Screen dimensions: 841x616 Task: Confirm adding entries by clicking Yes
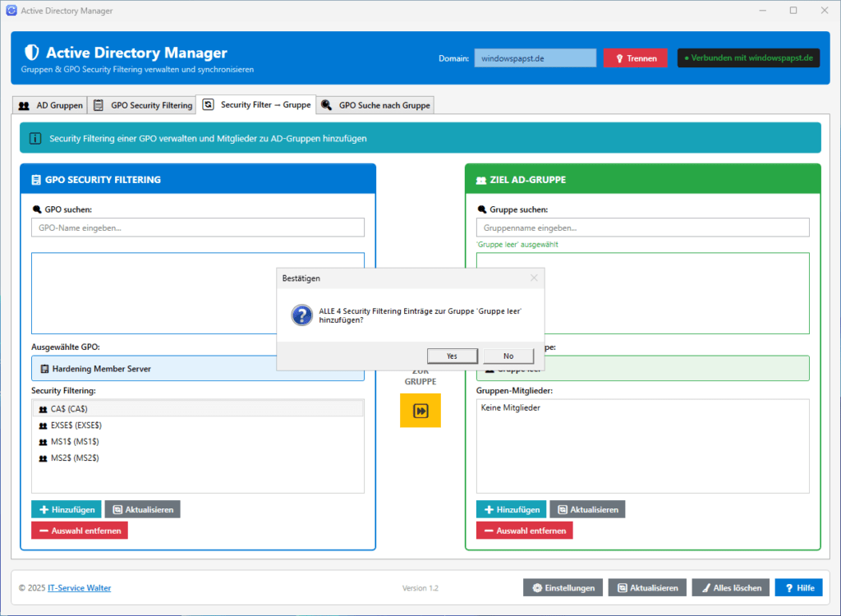coord(452,356)
